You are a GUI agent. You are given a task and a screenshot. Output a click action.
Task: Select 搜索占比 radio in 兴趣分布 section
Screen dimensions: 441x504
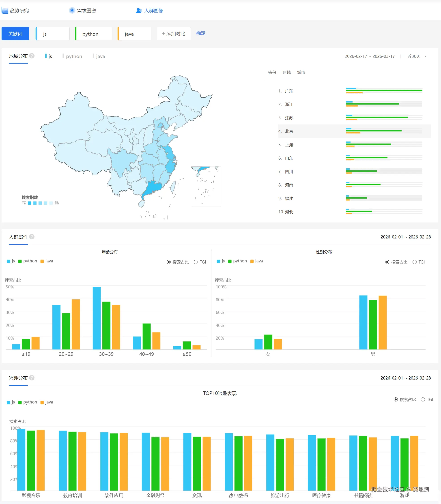(x=396, y=399)
